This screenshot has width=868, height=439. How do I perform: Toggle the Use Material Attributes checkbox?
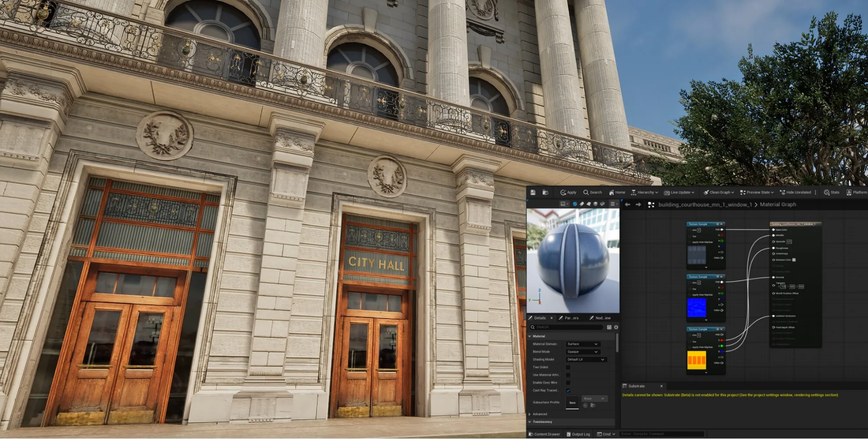click(x=568, y=375)
